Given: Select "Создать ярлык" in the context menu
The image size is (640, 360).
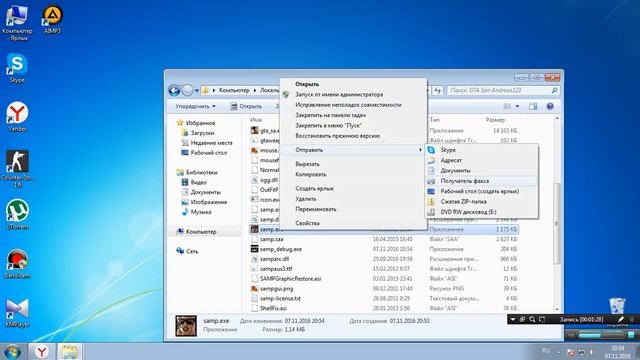Looking at the screenshot, I should coord(353,189).
